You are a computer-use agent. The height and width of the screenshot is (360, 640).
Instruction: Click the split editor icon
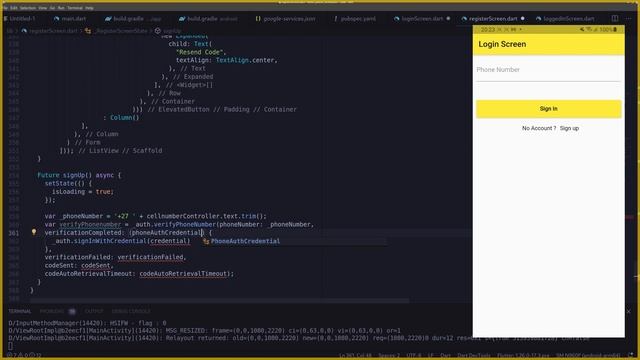tap(615, 18)
